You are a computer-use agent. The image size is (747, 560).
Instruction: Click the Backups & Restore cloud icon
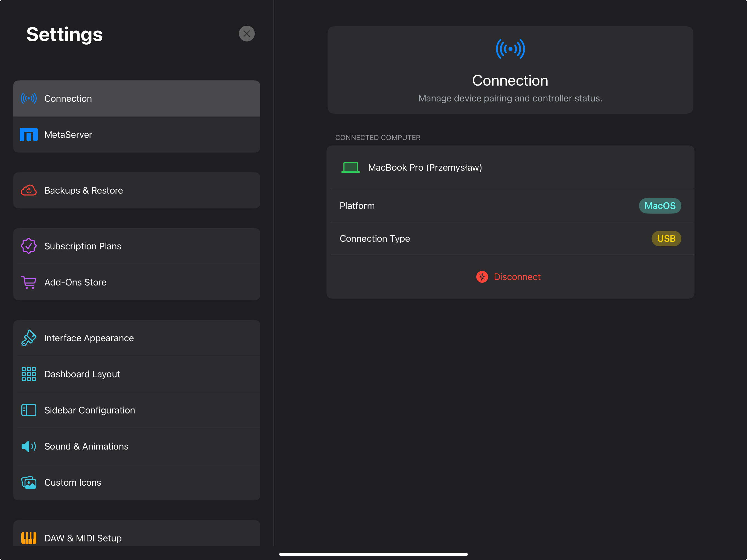pos(29,191)
